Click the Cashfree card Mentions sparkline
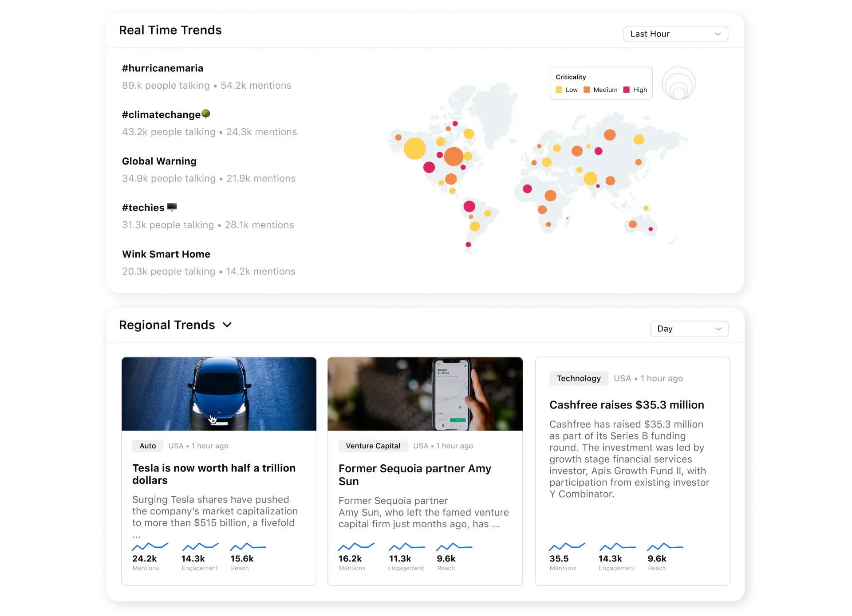Image resolution: width=852 pixels, height=616 pixels. pos(567,546)
